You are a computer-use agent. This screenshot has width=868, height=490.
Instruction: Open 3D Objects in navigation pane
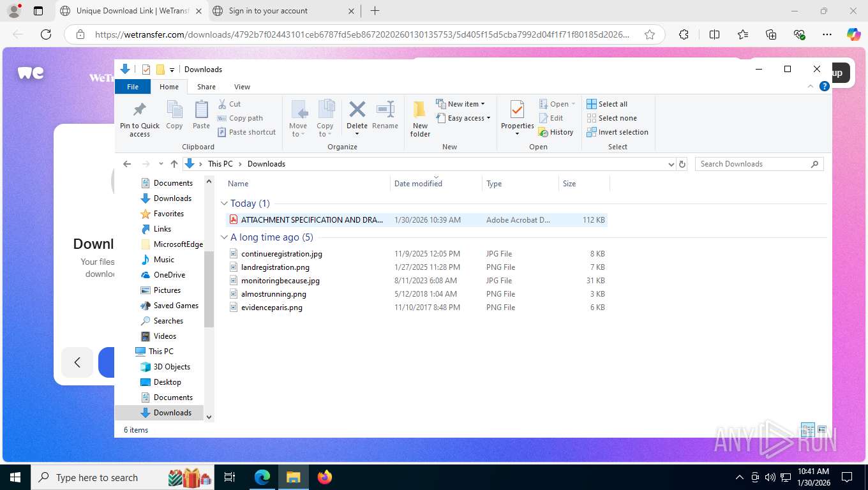(x=165, y=367)
